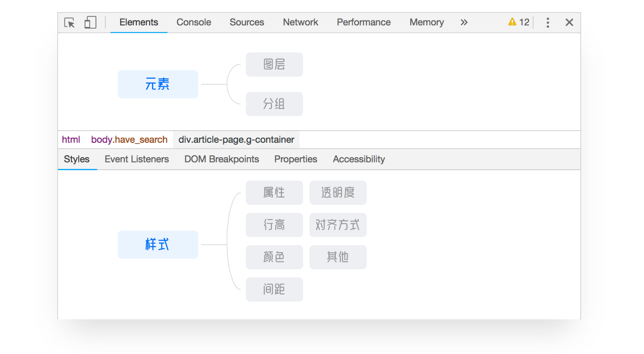This screenshot has width=644, height=354.
Task: Select the div.article-page.g-container breadcrumb
Action: point(236,140)
